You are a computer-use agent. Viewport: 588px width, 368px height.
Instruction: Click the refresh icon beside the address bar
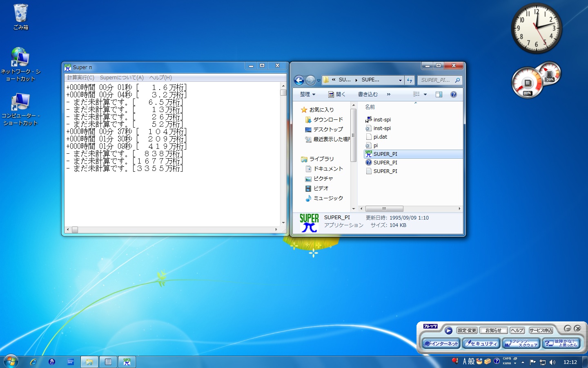410,80
